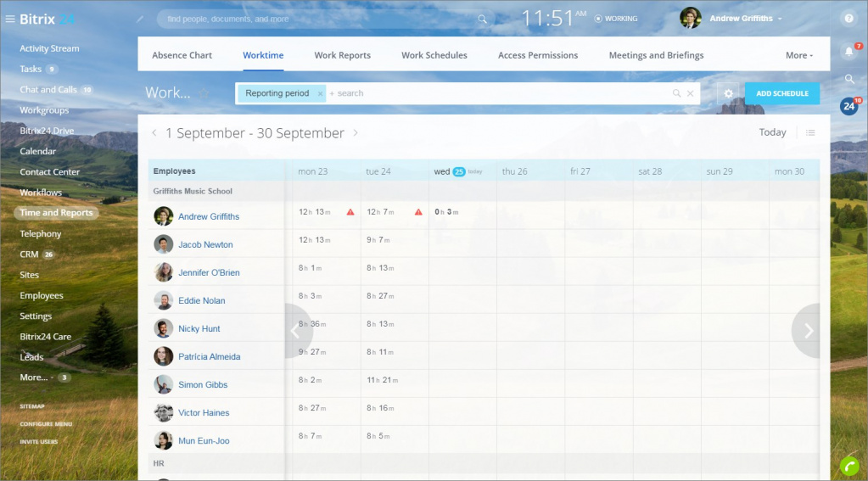This screenshot has height=481, width=868.
Task: Click the notifications bell icon
Action: pos(848,52)
